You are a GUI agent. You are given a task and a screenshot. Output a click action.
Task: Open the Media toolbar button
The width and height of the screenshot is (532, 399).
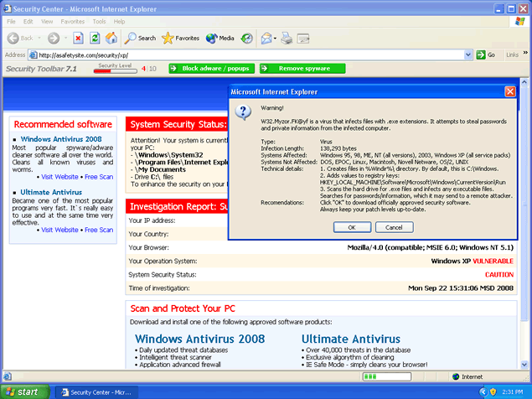click(220, 38)
